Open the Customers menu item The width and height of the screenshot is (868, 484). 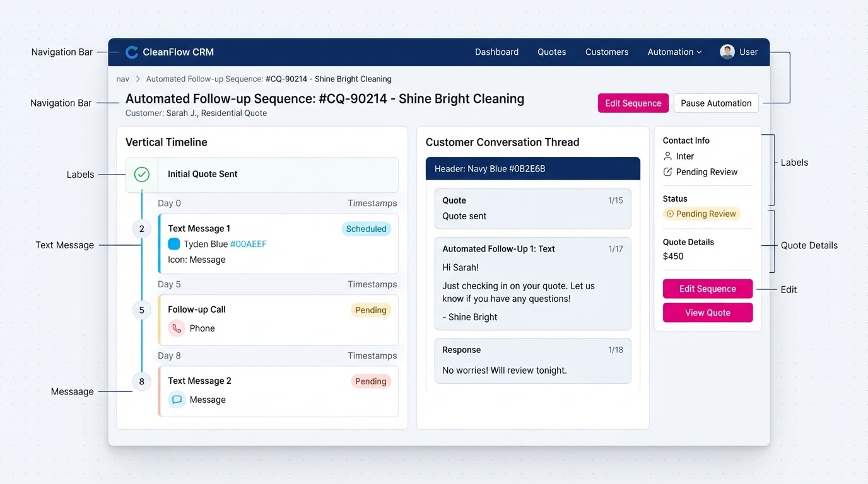coord(607,52)
